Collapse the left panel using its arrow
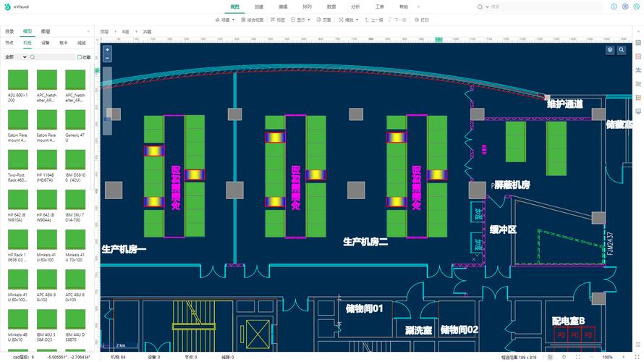 [x=88, y=32]
